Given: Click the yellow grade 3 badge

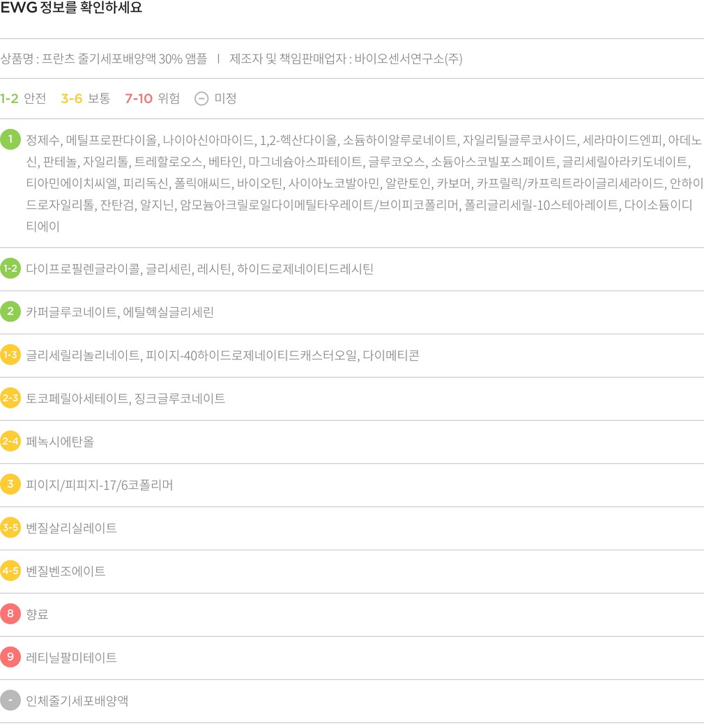Looking at the screenshot, I should coord(10,484).
